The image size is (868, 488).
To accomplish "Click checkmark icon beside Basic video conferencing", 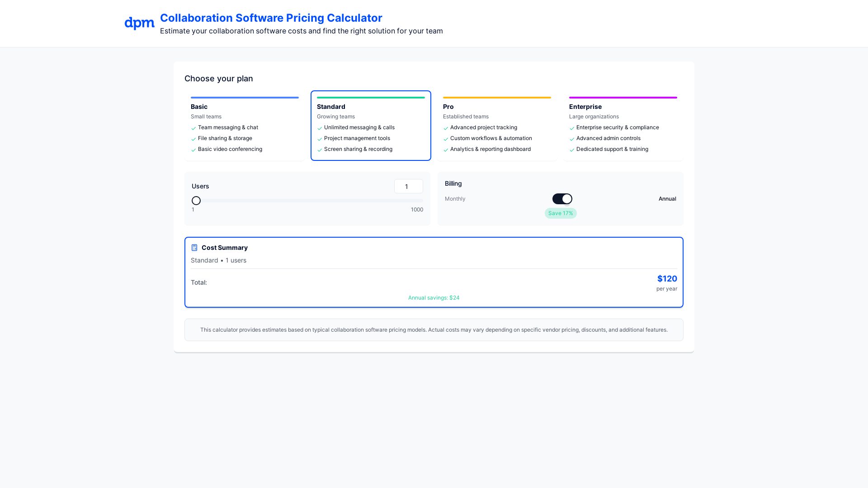I will (x=193, y=150).
